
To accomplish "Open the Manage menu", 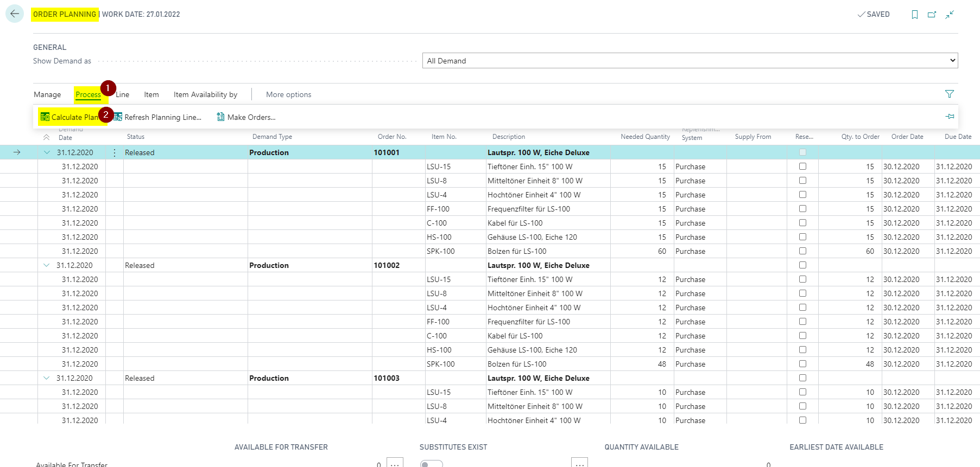I will 47,94.
